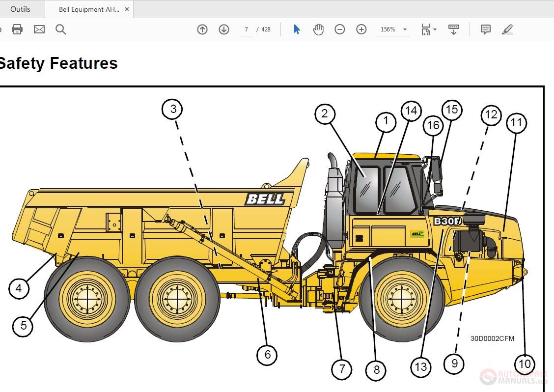Image resolution: width=554 pixels, height=392 pixels.
Task: Add a sticky note comment
Action: pos(486,29)
